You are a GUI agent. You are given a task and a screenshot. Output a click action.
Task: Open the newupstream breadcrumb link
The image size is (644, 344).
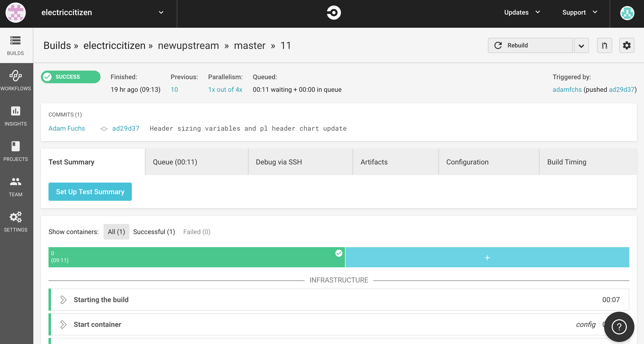click(x=188, y=46)
